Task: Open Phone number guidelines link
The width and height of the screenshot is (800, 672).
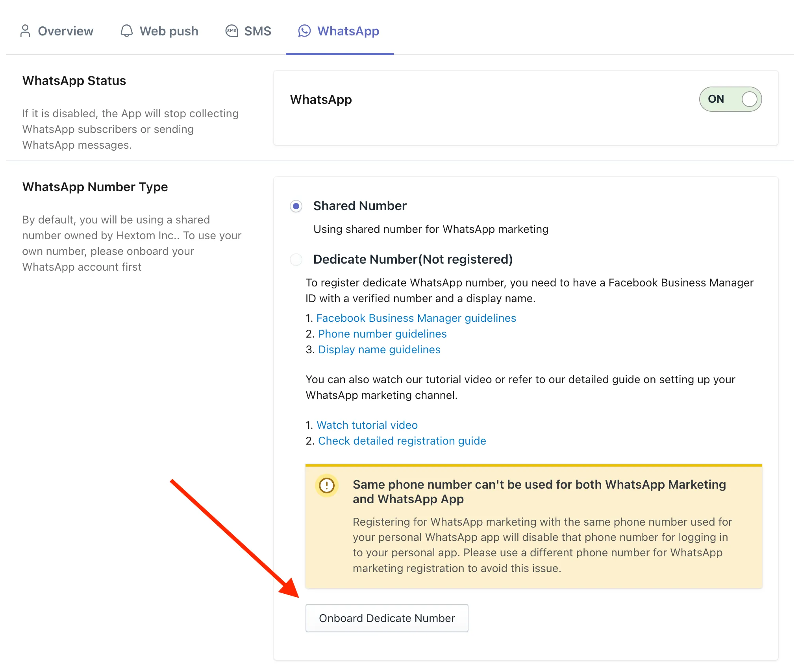Action: pos(382,334)
